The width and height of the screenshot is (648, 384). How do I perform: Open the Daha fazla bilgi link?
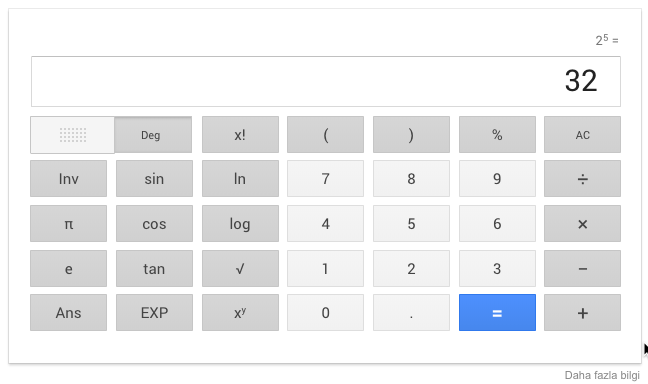point(602,375)
